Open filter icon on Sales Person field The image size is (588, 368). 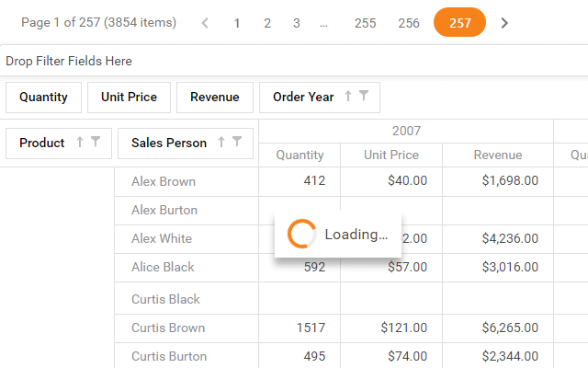pyautogui.click(x=237, y=143)
